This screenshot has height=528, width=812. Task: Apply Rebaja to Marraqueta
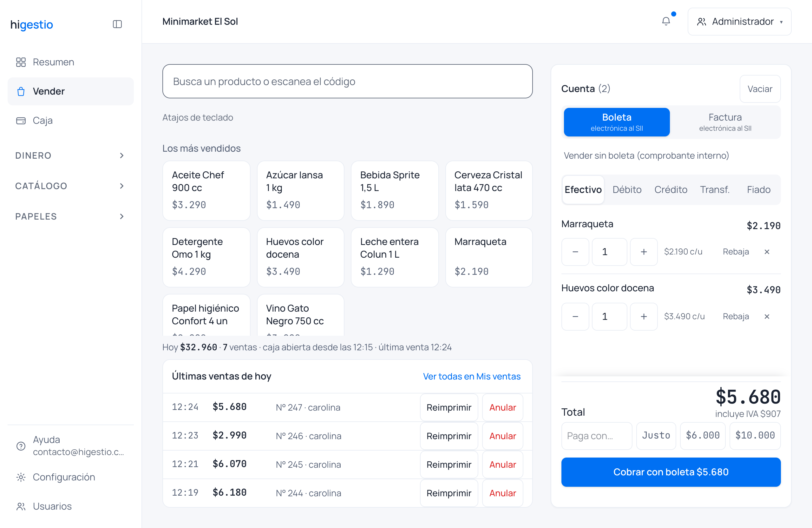tap(736, 252)
